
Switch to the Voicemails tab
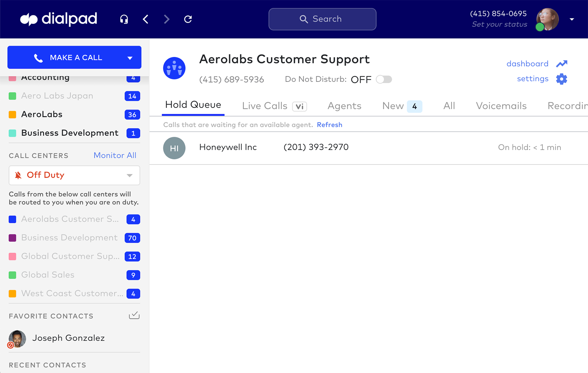tap(501, 106)
